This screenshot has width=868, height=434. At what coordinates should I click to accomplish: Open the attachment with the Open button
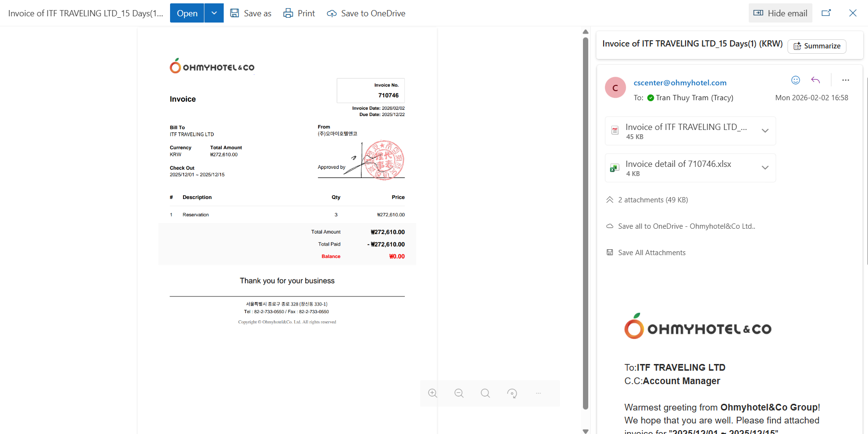(187, 13)
